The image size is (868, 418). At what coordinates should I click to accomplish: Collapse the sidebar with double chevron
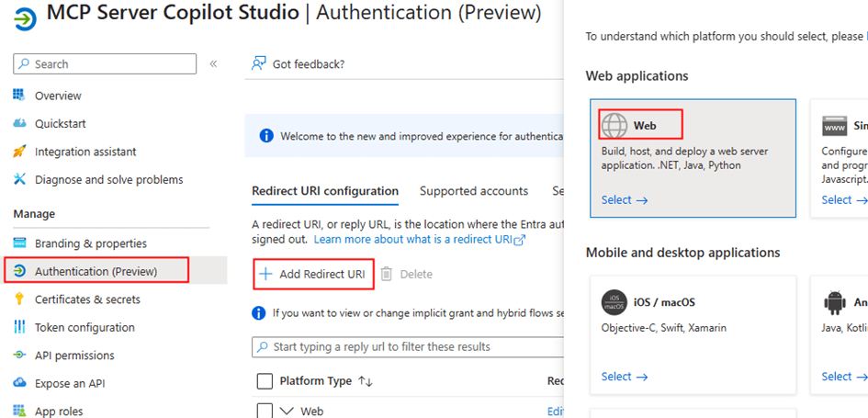coord(213,64)
